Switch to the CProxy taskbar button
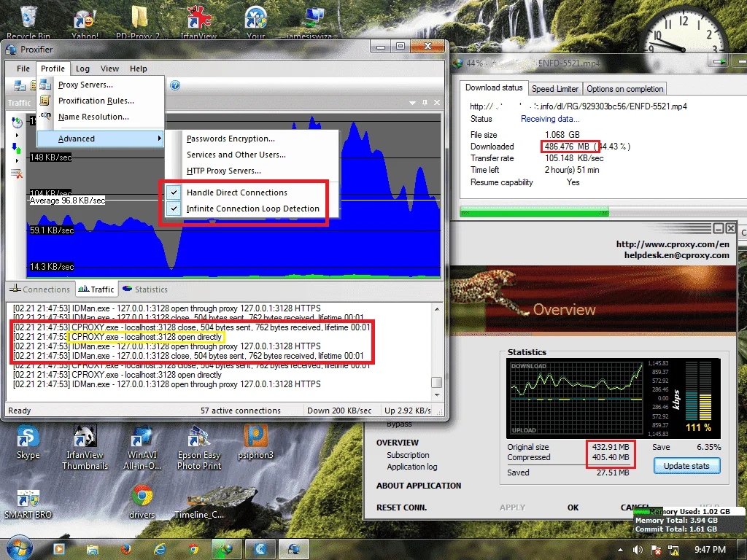The image size is (747, 560). (x=260, y=550)
